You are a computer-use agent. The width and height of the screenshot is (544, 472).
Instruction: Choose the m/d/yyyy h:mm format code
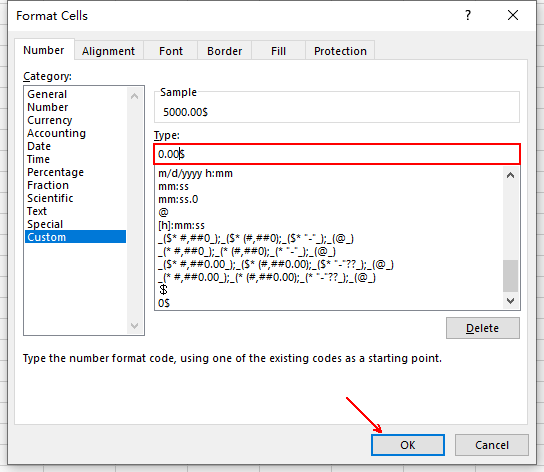click(195, 173)
